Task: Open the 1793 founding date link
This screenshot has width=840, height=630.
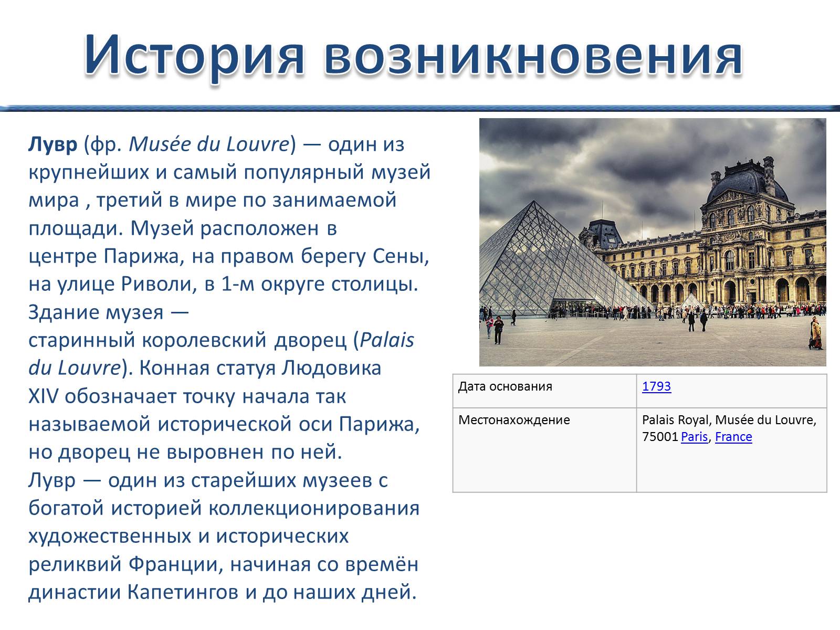Action: coord(656,386)
